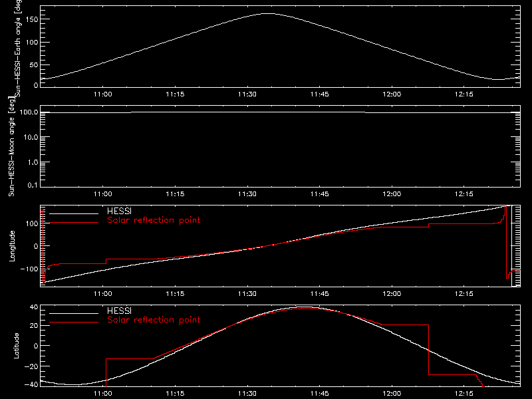Choose the 11:00 label of the Moon angle plot
Screen dimensions: 532x399
103,194
